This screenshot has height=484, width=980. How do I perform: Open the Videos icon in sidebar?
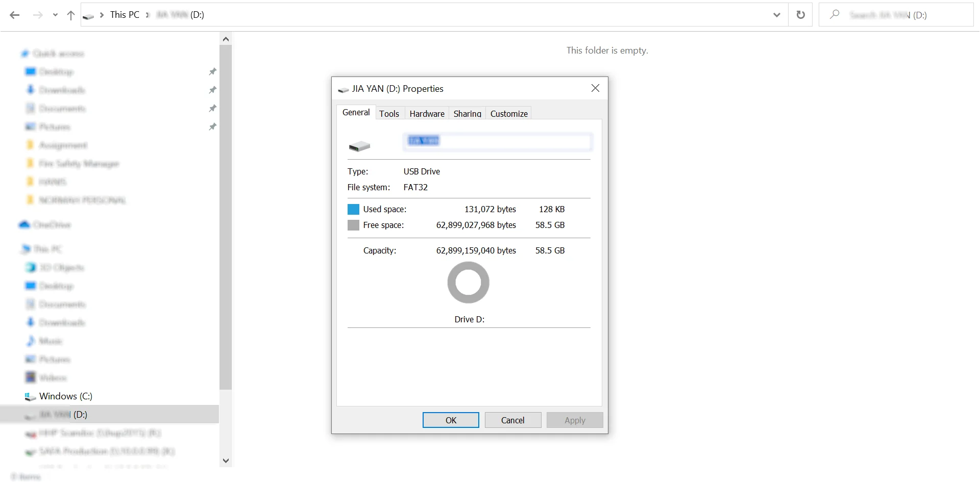point(31,378)
